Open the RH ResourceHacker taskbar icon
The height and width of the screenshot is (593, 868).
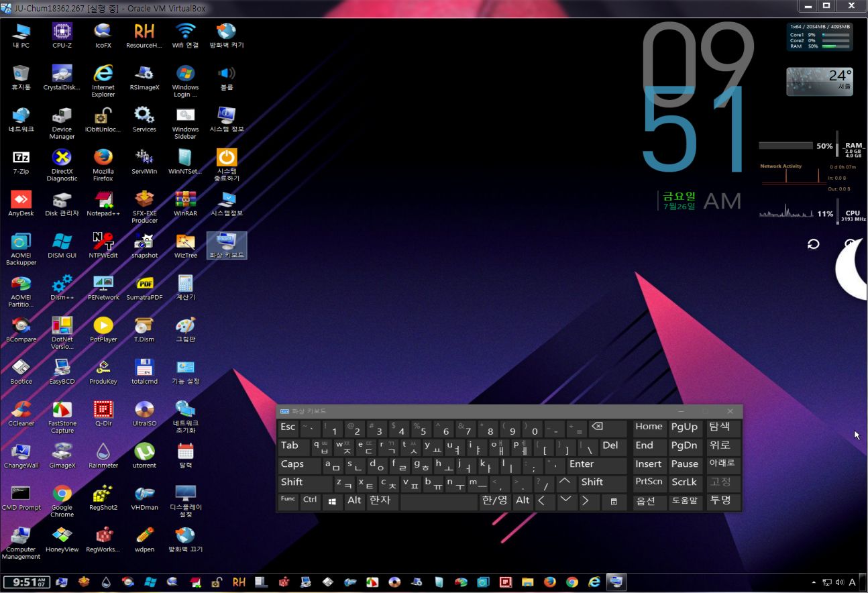coord(239,582)
